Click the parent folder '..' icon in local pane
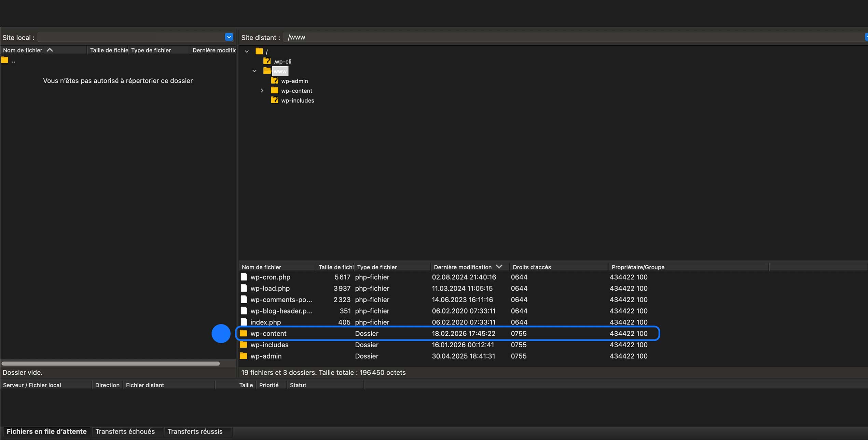Image resolution: width=868 pixels, height=440 pixels. pyautogui.click(x=5, y=61)
